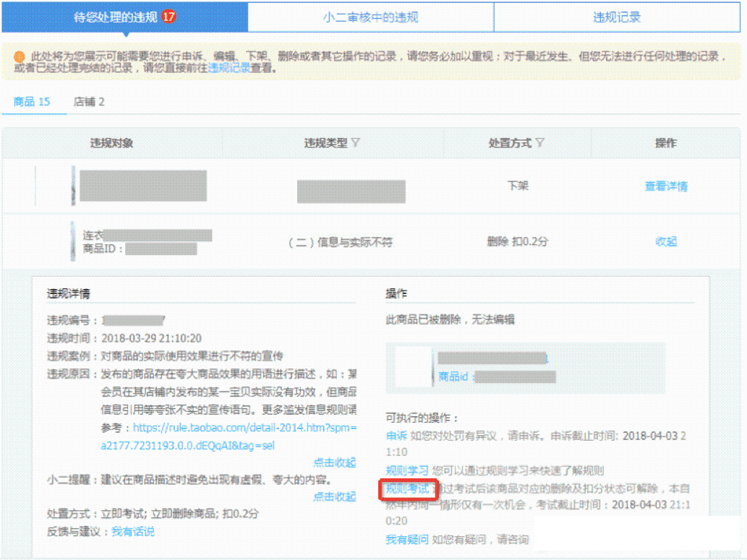Screen dimensions: 747x560
Task: Collapse the expanded violation using 收起
Action: (x=666, y=241)
